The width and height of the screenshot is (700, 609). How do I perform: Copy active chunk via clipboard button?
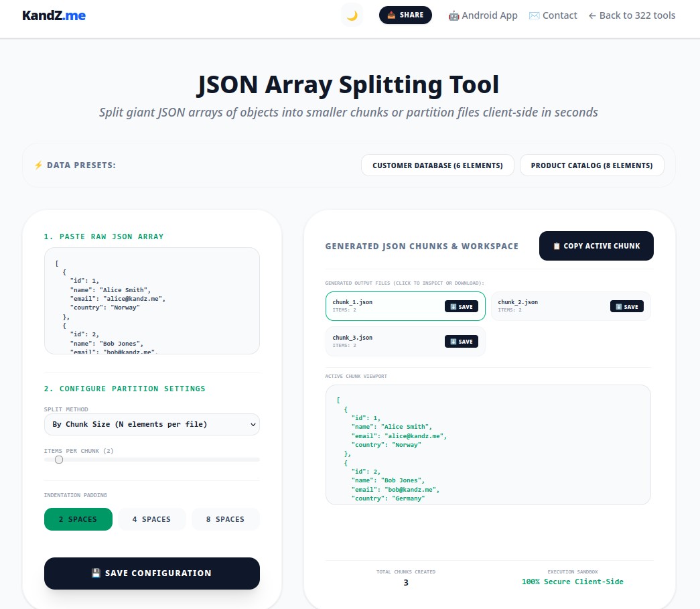point(596,246)
